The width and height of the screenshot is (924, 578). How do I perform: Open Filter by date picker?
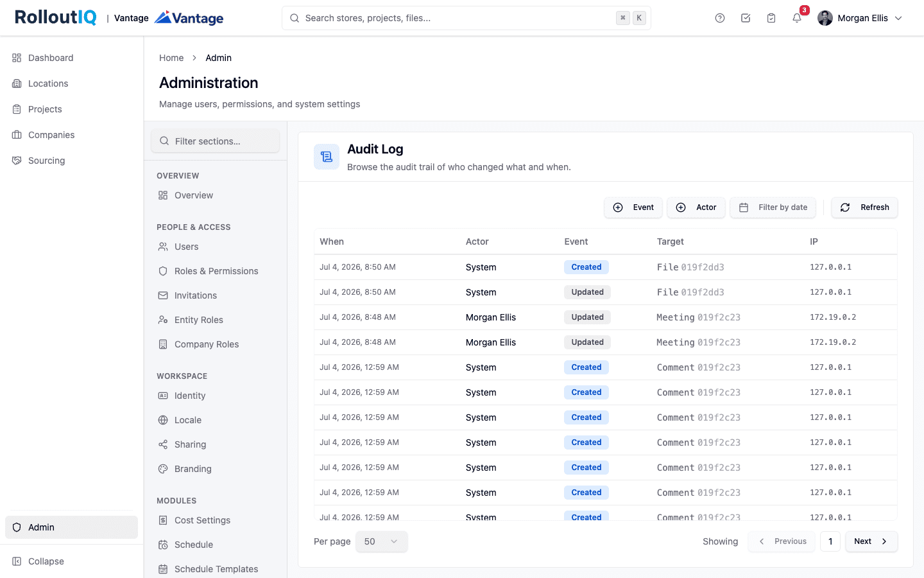[x=773, y=207]
